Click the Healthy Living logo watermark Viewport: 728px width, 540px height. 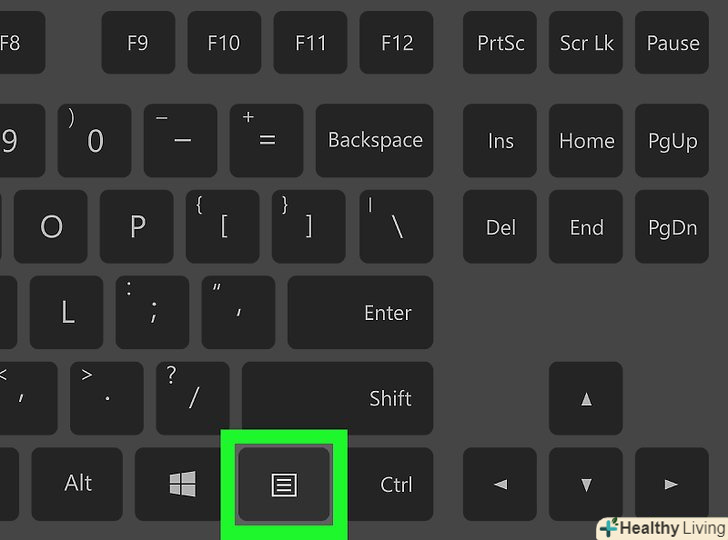click(x=663, y=528)
